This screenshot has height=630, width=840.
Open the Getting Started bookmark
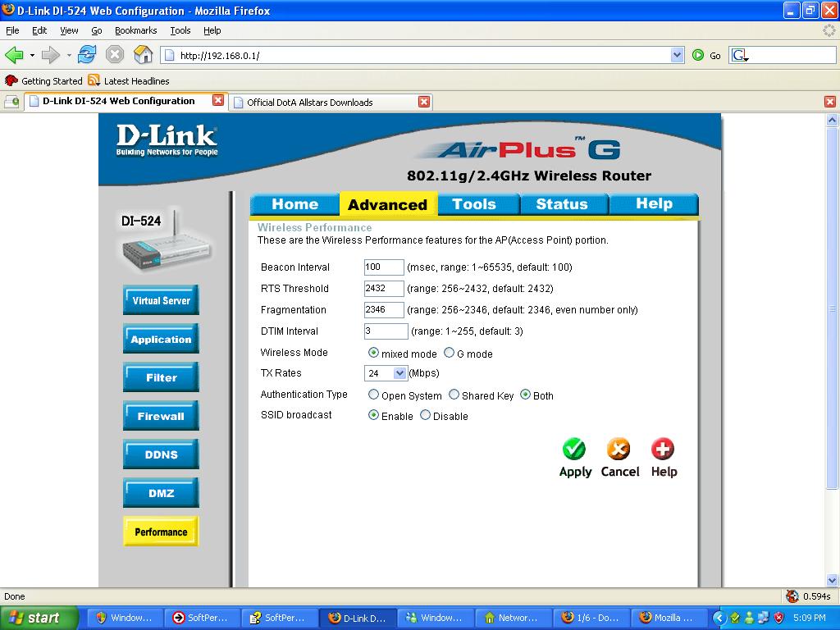pyautogui.click(x=44, y=81)
